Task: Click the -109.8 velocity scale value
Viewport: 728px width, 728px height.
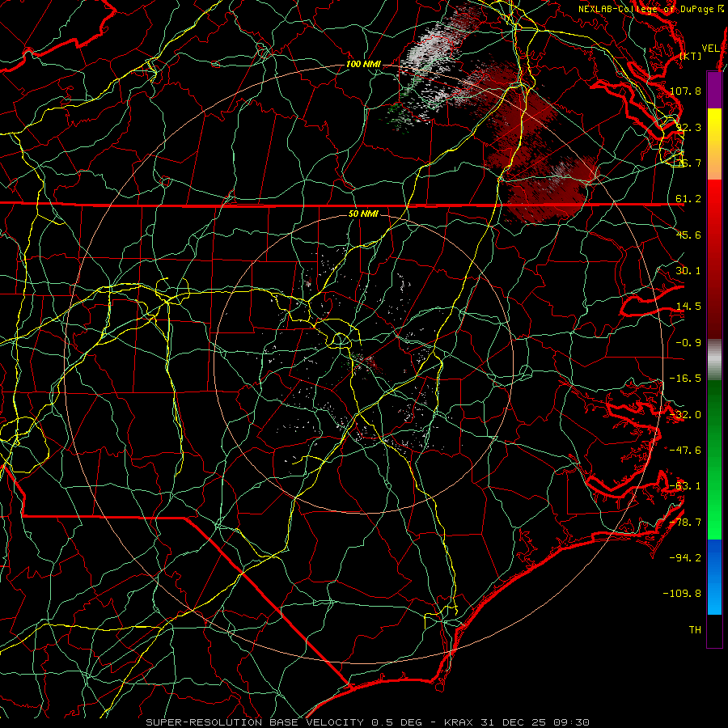Action: click(x=683, y=594)
